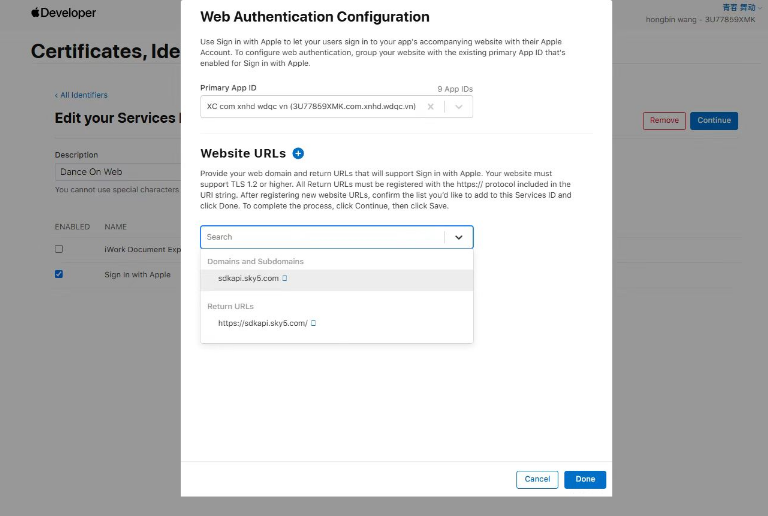Collapse the Website URLs search dropdown arrow

[458, 237]
